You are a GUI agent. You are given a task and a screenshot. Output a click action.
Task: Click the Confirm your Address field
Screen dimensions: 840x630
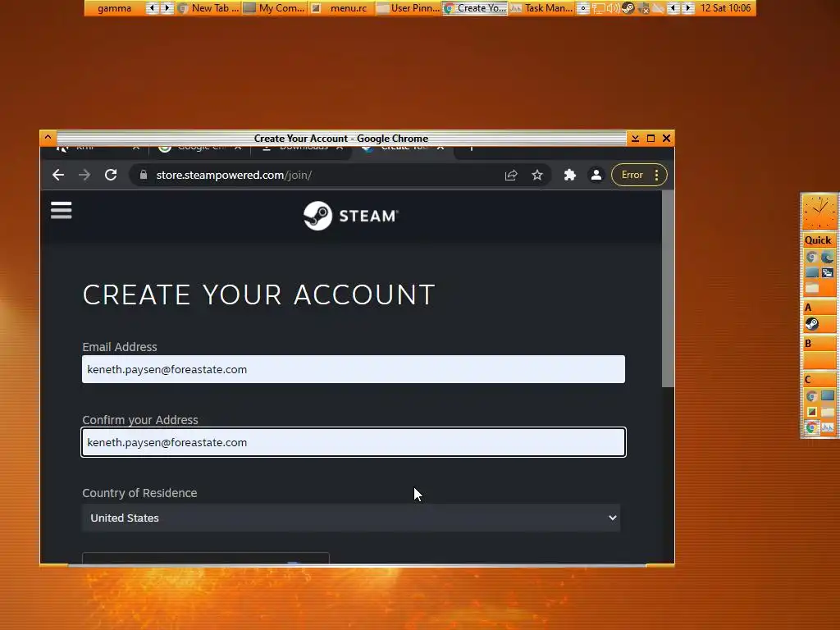tap(354, 442)
